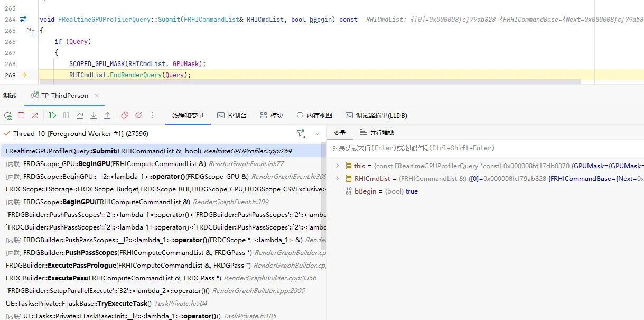
Task: Click the run-to-cursor gutter icon on line 265
Action: [x=30, y=31]
